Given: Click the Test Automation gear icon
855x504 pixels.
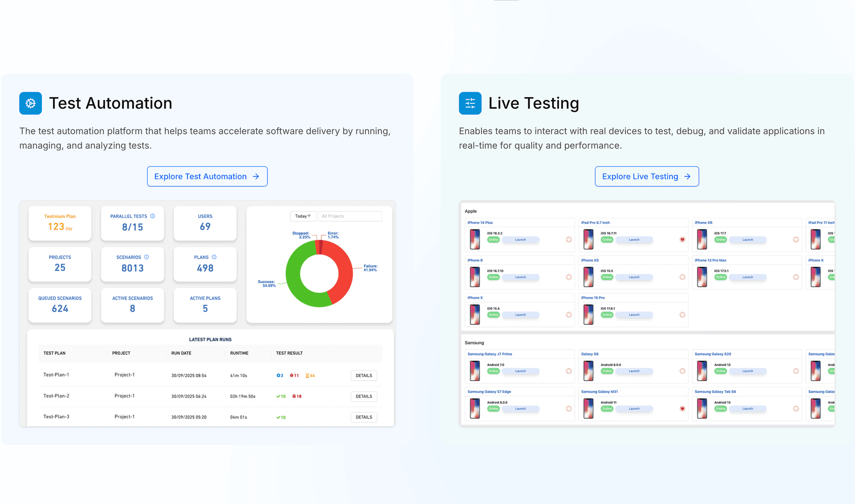Looking at the screenshot, I should pyautogui.click(x=30, y=103).
